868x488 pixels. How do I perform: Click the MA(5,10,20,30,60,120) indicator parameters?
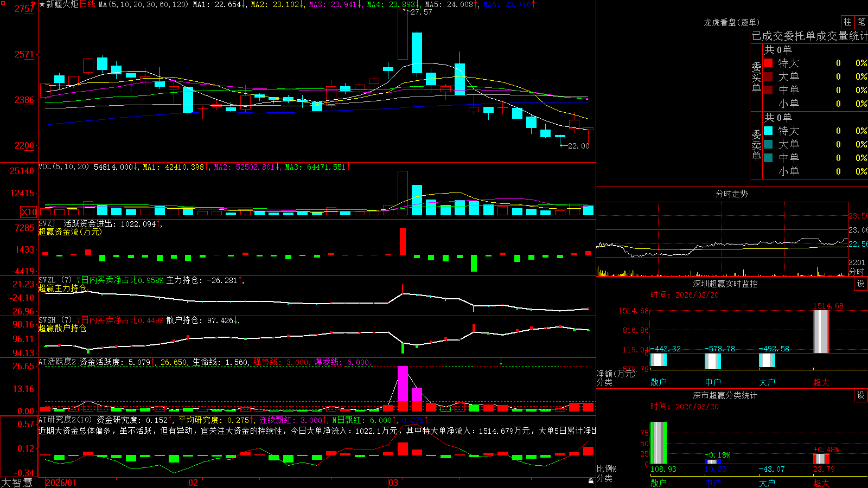[x=143, y=4]
